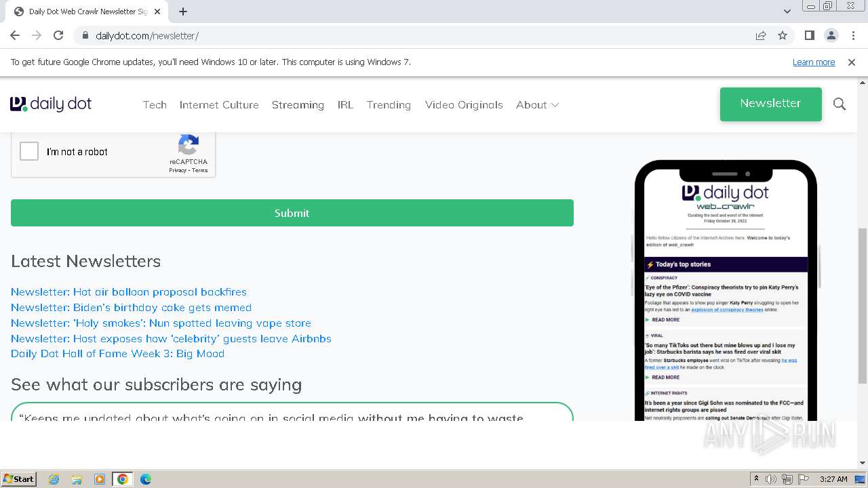Open site search with the magnifier icon

pyautogui.click(x=840, y=104)
